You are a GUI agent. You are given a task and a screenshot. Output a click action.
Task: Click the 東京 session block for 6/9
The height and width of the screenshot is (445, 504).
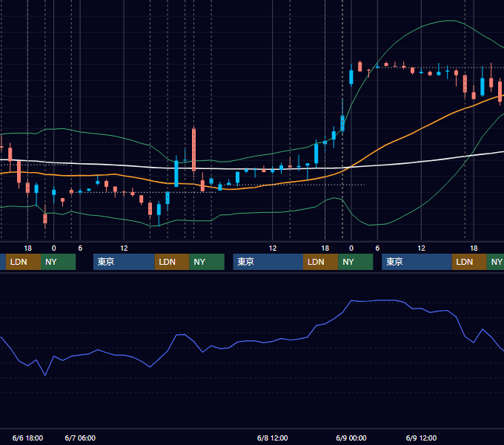pyautogui.click(x=417, y=262)
